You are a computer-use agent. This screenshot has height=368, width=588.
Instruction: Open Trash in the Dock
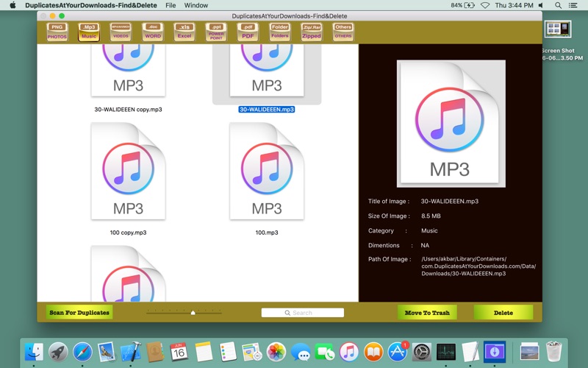coord(554,353)
